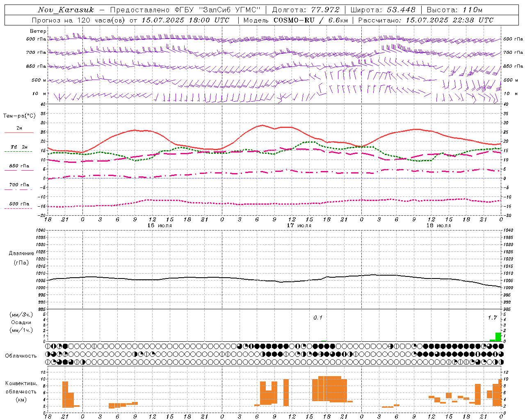Select the 'Широта: 53.448' latitude value

[x=383, y=10]
